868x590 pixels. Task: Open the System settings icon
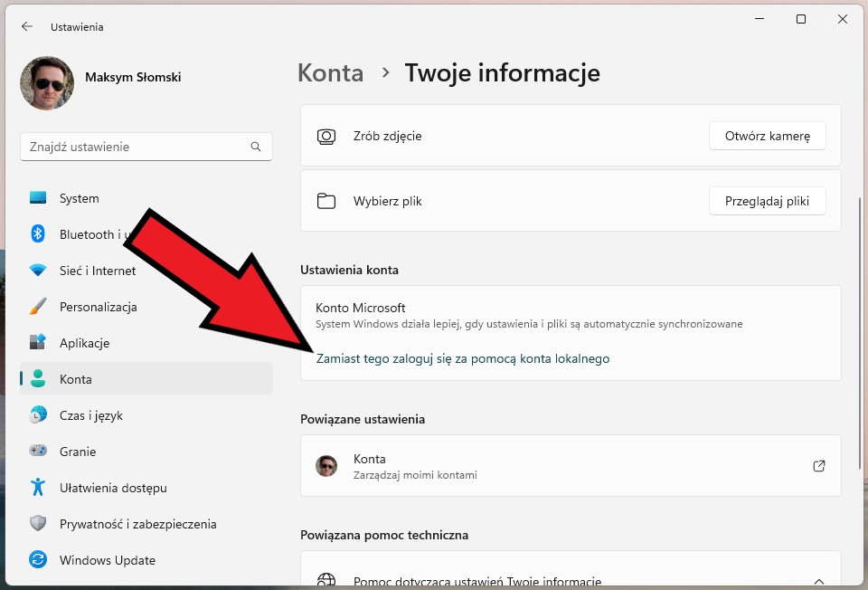37,198
